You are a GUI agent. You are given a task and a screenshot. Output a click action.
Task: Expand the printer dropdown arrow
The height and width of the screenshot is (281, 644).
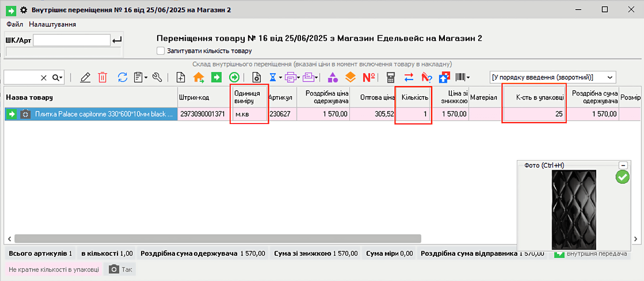point(298,78)
